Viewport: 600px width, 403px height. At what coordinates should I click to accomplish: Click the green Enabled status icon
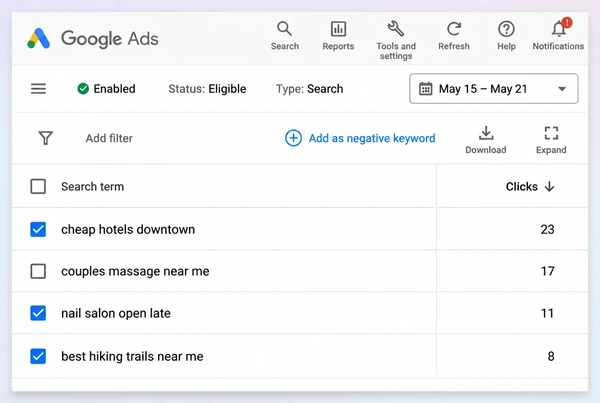tap(83, 89)
